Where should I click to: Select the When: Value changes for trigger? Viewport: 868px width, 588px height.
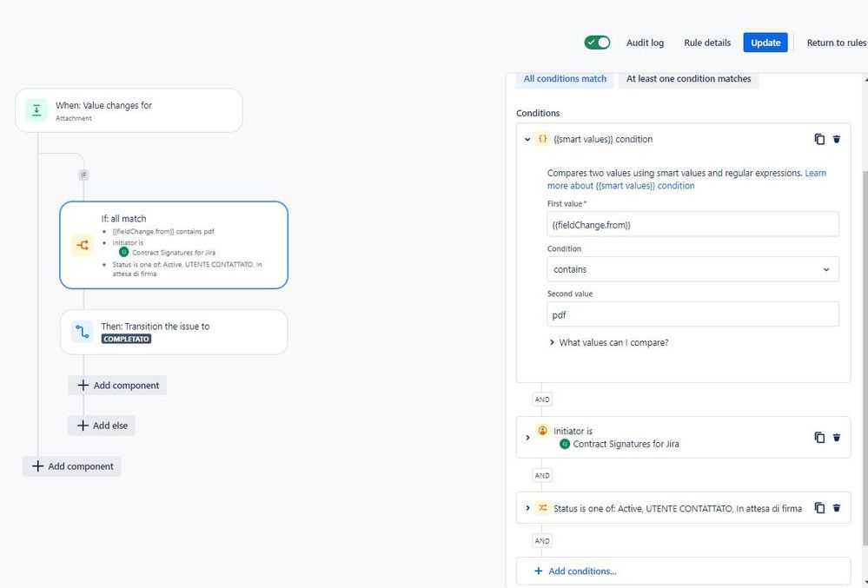coord(129,110)
